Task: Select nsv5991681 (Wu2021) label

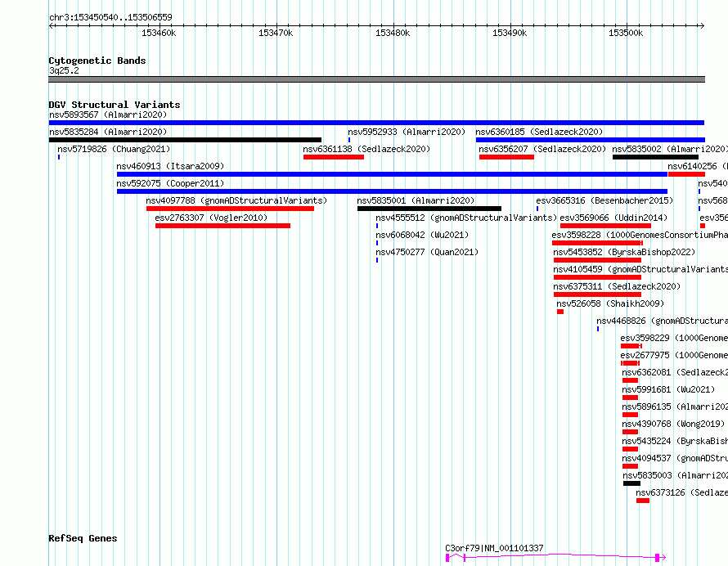Action: [668, 389]
